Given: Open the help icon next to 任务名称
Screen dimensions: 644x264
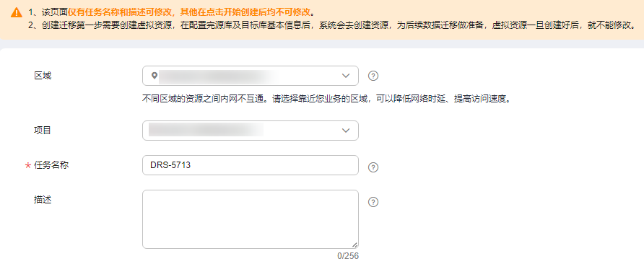Looking at the screenshot, I should pos(373,167).
